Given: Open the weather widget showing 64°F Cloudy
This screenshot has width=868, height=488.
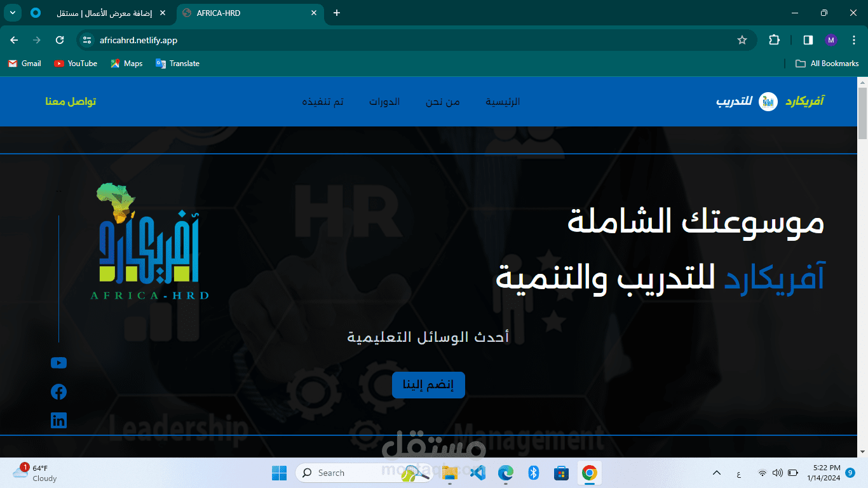Looking at the screenshot, I should (x=36, y=473).
